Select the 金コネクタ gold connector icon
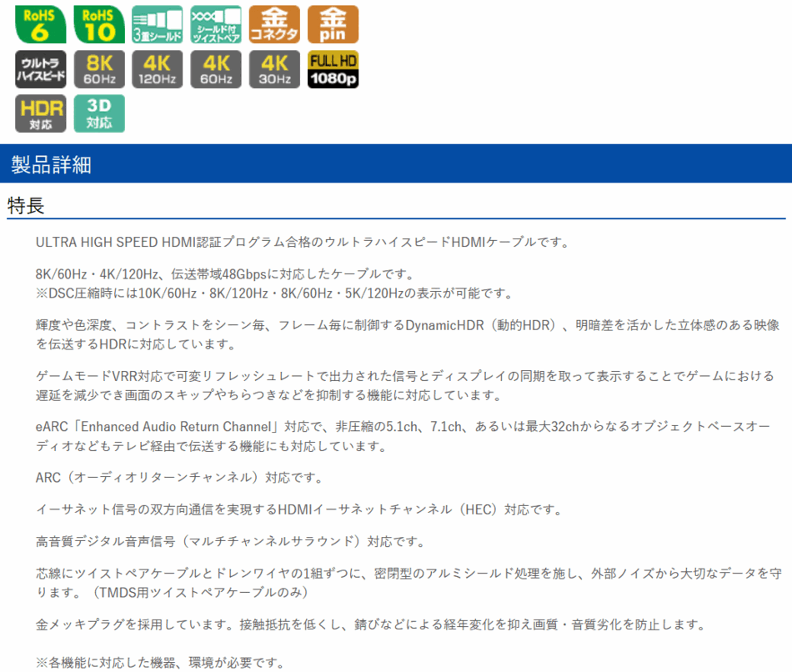The image size is (792, 672). [x=274, y=24]
